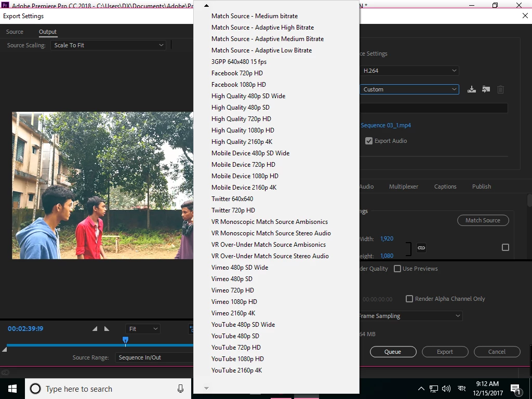Click the Queue button
Screen dimensions: 532x399
click(x=393, y=352)
